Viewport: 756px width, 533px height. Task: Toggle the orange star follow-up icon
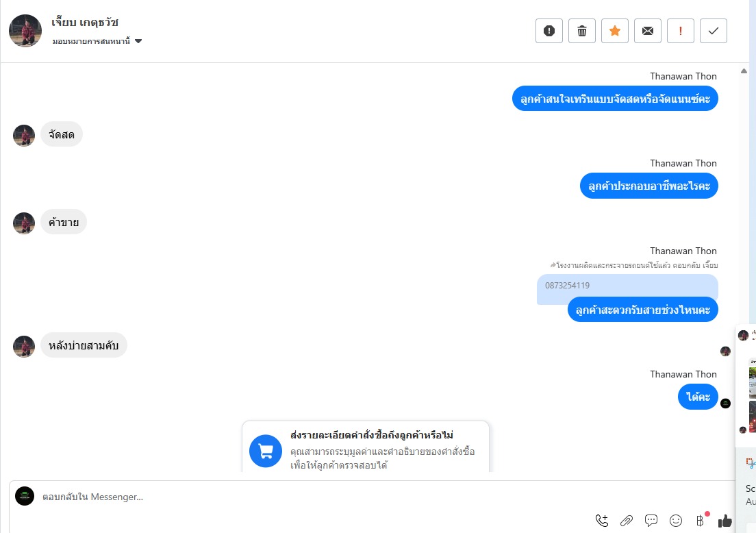[615, 31]
